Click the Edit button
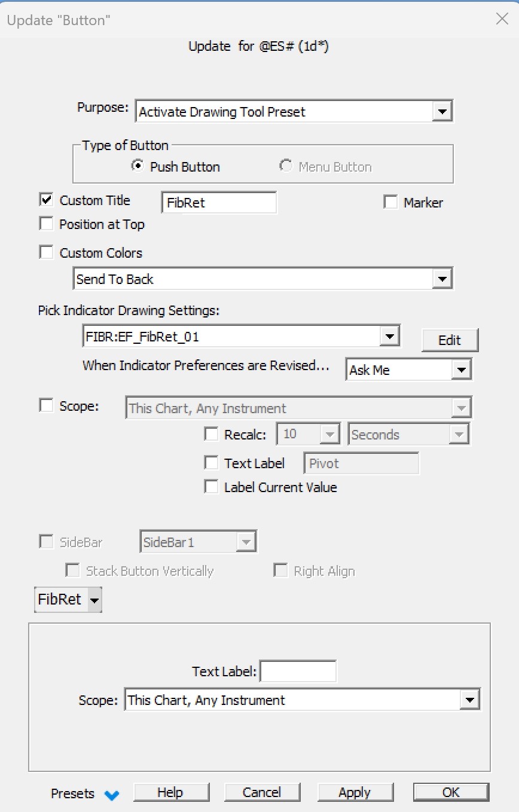The image size is (519, 812). tap(450, 340)
